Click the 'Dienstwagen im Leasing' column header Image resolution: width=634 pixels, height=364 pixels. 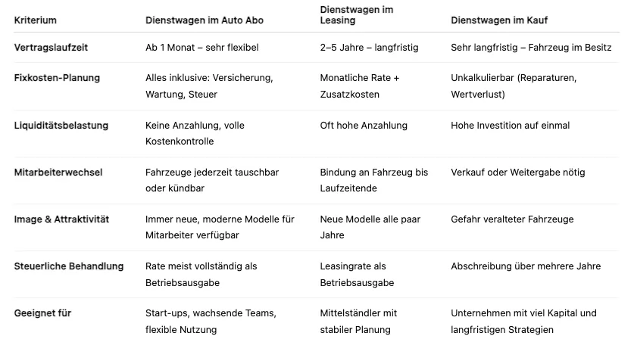coord(357,15)
